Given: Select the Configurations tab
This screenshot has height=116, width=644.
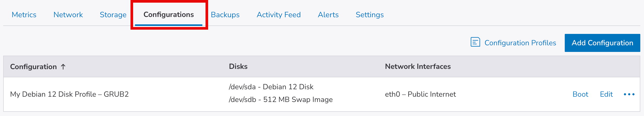Looking at the screenshot, I should point(169,15).
